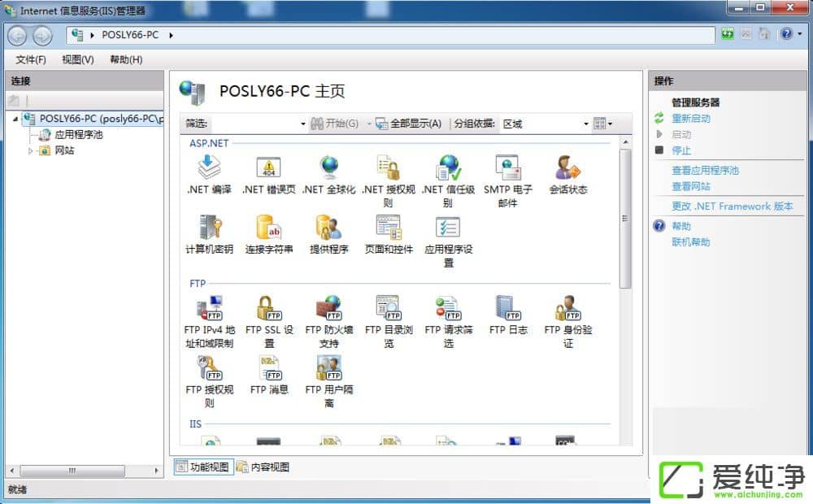Open the 连接字符串 feature
The image size is (813, 504).
[x=268, y=234]
